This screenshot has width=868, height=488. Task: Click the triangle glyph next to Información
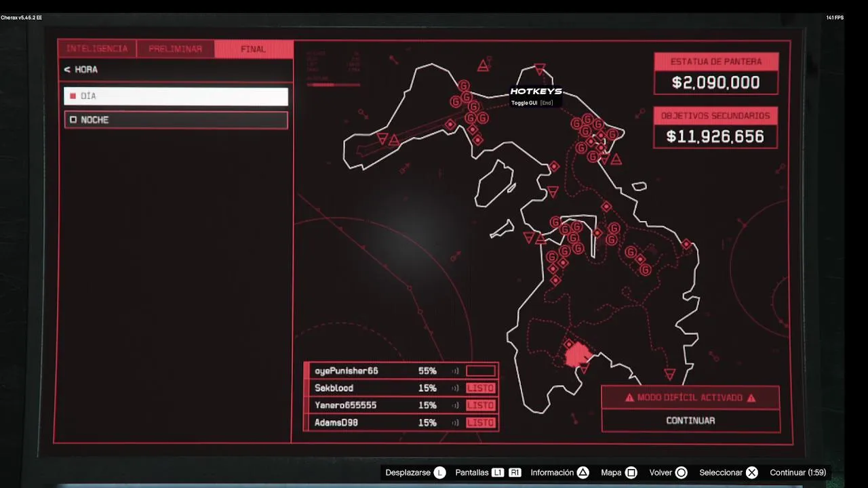click(583, 472)
